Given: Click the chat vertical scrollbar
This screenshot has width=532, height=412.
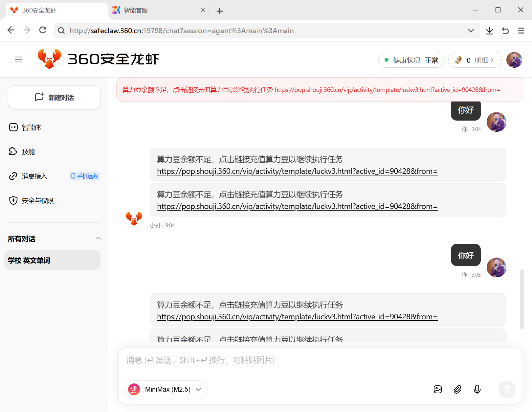Looking at the screenshot, I should click(x=522, y=299).
